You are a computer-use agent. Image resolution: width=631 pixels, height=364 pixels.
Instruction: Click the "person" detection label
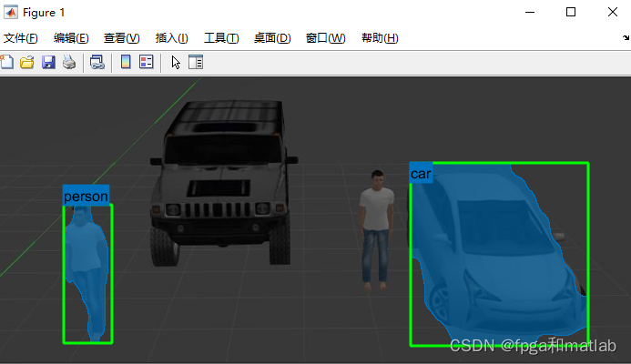coord(86,196)
